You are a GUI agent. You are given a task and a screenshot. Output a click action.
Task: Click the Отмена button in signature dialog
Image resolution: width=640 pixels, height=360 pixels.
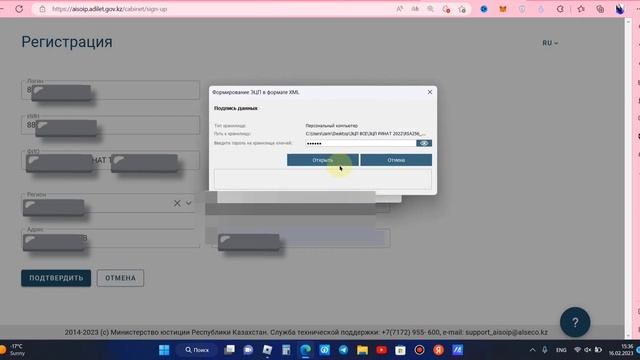coord(396,160)
